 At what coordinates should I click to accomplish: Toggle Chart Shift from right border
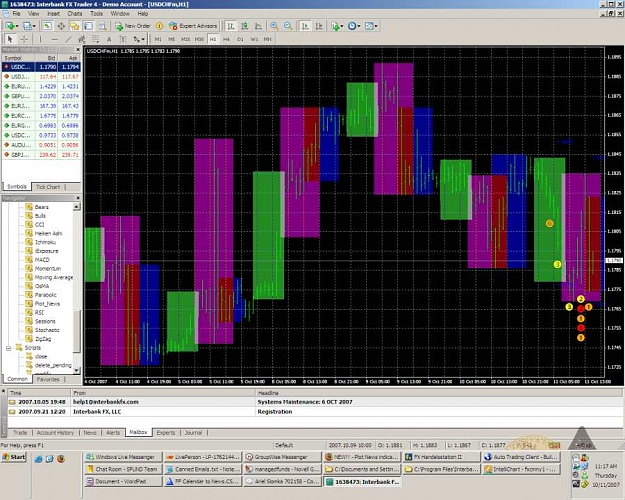click(319, 26)
